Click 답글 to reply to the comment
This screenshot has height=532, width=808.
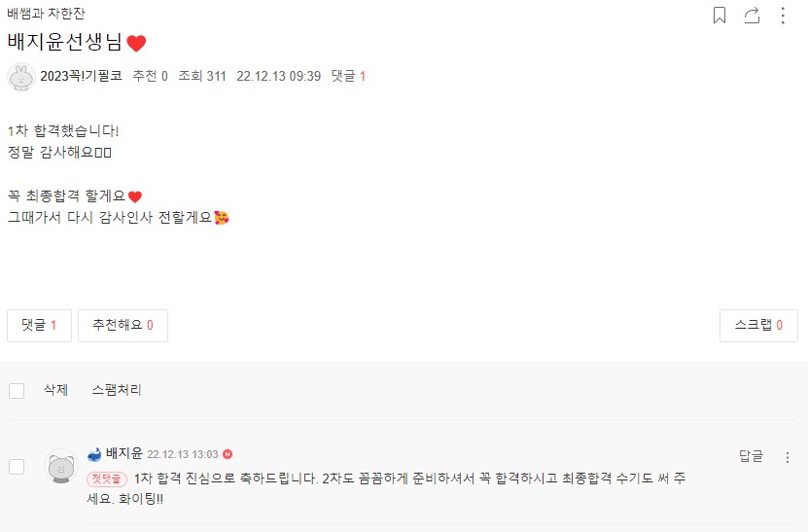coord(751,456)
